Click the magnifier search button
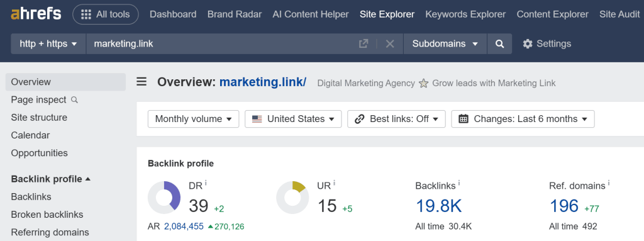 pos(499,43)
